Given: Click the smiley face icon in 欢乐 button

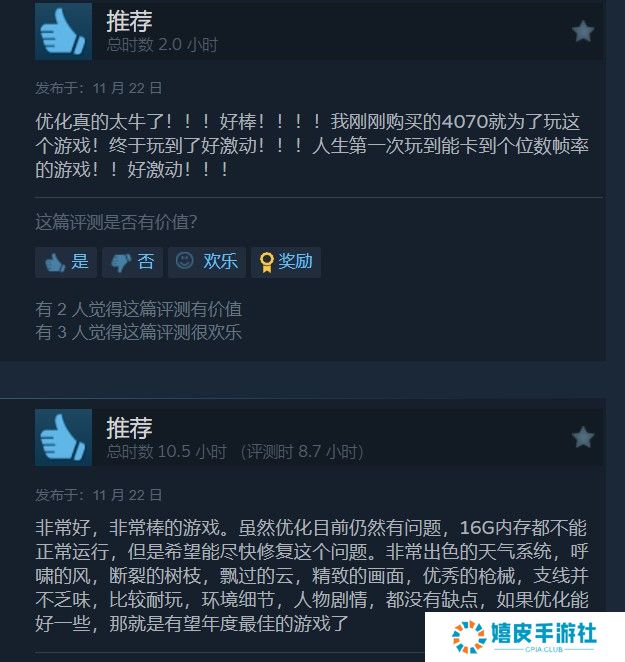Looking at the screenshot, I should [x=185, y=260].
